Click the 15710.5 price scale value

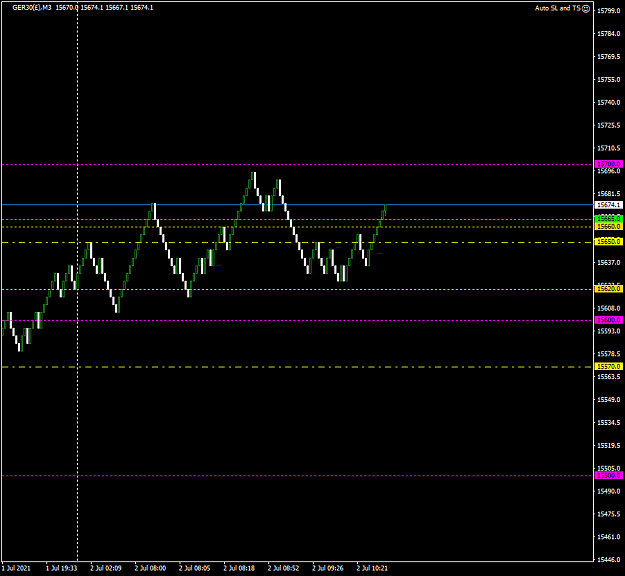coord(609,148)
